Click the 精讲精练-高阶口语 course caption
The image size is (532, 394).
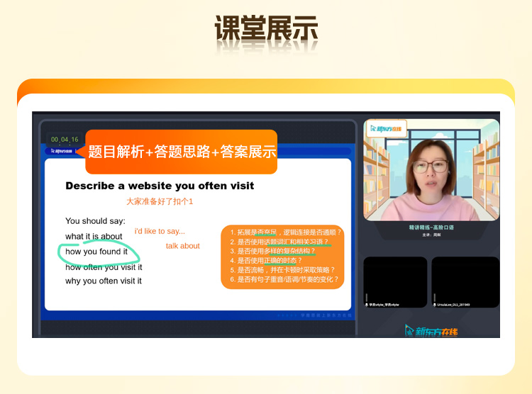(431, 227)
